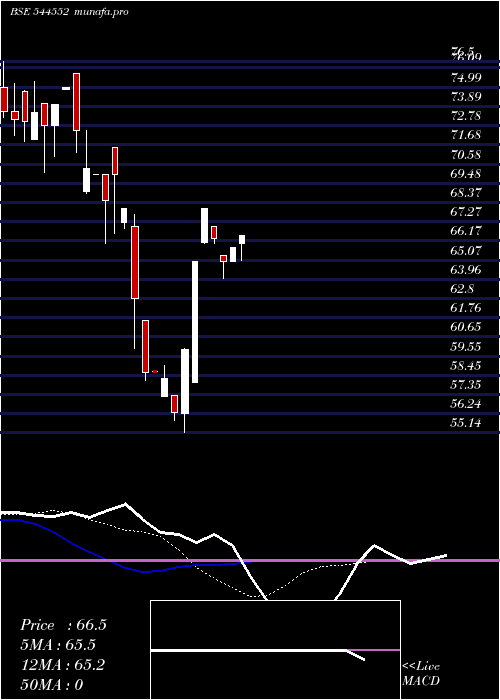Click the 72.78 price axis label
The height and width of the screenshot is (700, 500).
pos(466,116)
